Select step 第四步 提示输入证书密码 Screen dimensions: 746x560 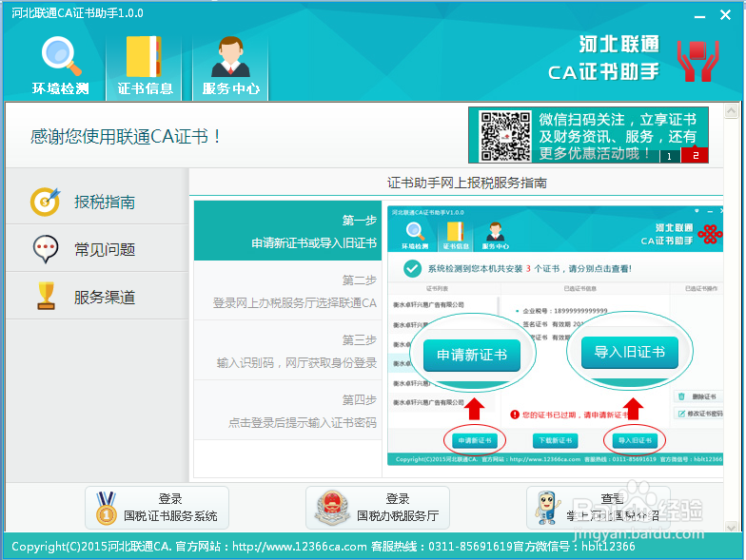(x=287, y=411)
